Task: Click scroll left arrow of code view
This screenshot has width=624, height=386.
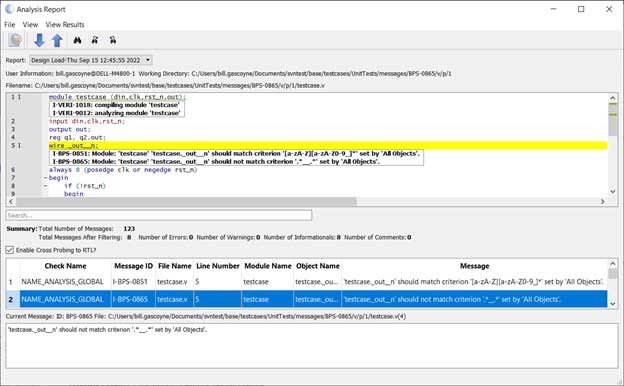Action: point(11,202)
